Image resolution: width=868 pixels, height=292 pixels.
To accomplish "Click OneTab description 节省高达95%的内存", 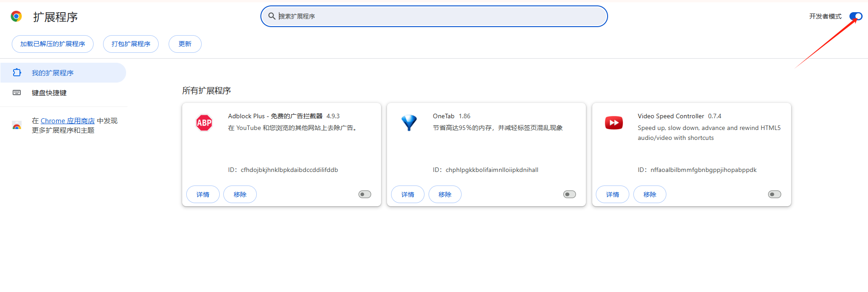I will (x=498, y=128).
